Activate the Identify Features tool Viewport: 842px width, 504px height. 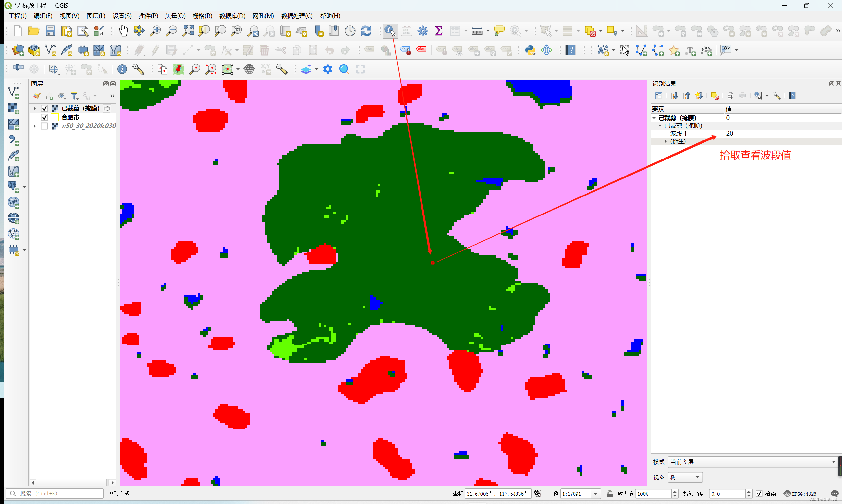[x=390, y=31]
